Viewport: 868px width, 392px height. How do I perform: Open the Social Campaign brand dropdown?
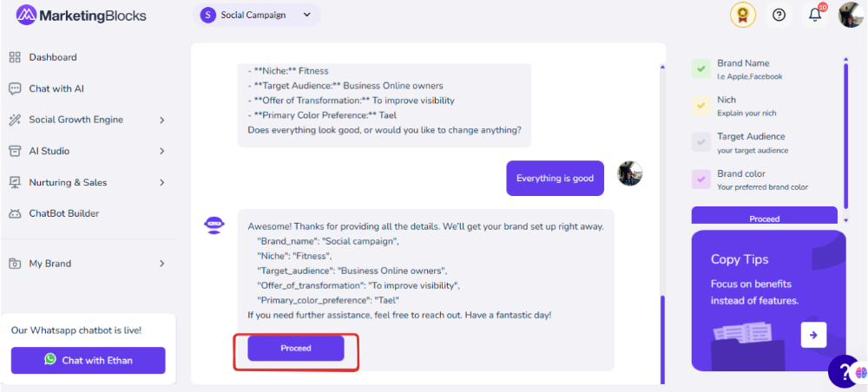(x=257, y=15)
